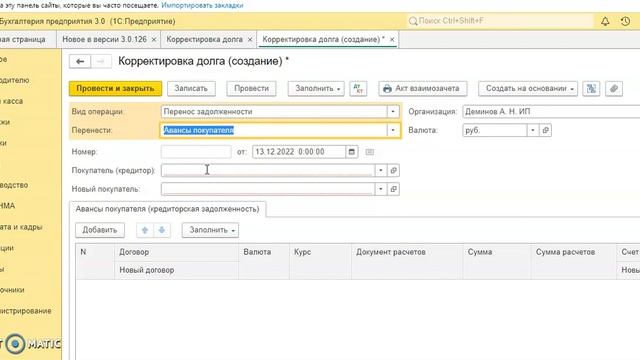Click Провести и закрыть button
Screen dimensions: 640x360
115,89
